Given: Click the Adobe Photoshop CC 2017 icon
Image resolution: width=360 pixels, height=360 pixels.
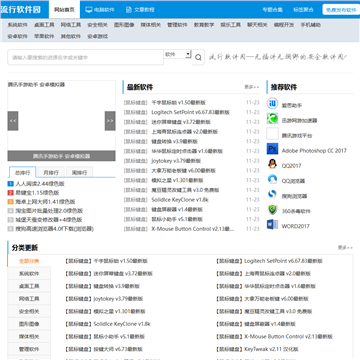Looking at the screenshot, I should [272, 149].
